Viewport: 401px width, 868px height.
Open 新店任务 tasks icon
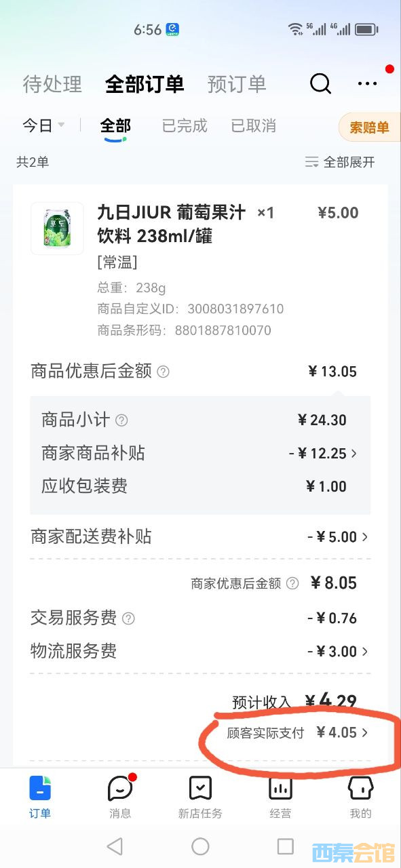coord(200,797)
